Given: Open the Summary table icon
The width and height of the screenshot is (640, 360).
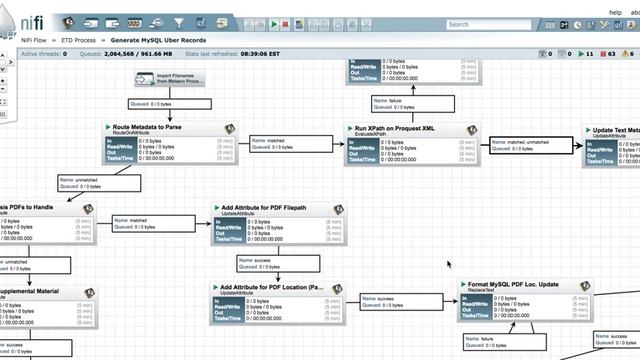Looking at the screenshot, I should tap(550, 25).
